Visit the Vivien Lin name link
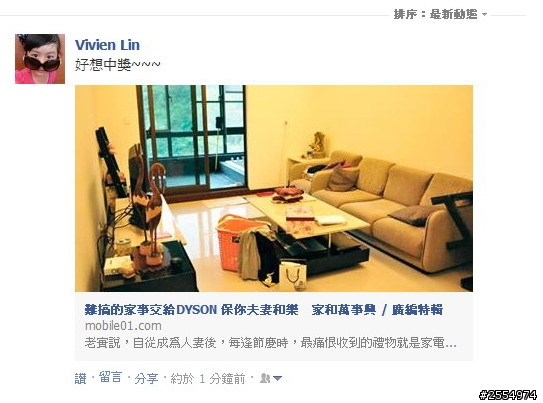 [107, 45]
